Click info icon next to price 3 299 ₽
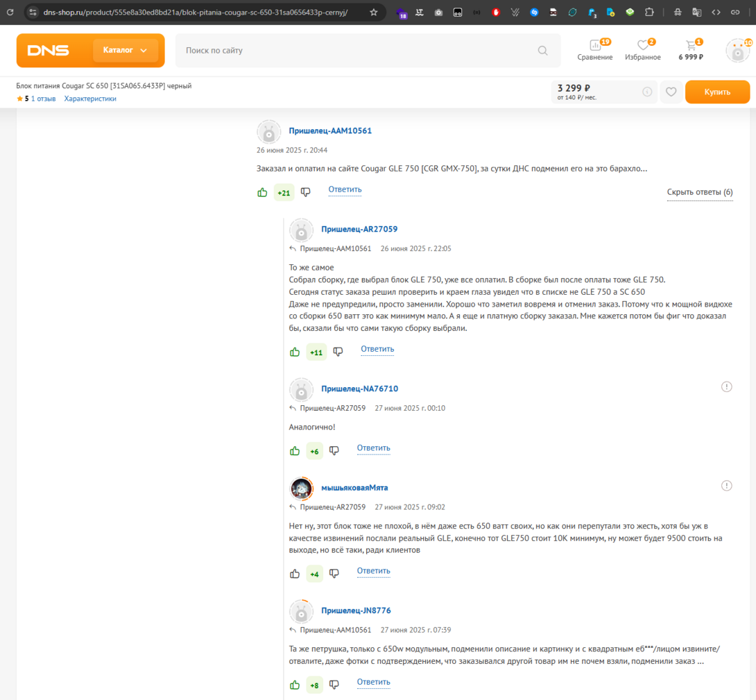756x700 pixels. [647, 92]
